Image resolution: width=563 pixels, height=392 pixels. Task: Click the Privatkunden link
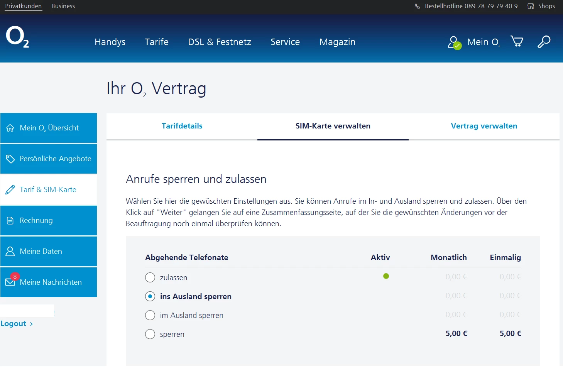[x=24, y=6]
